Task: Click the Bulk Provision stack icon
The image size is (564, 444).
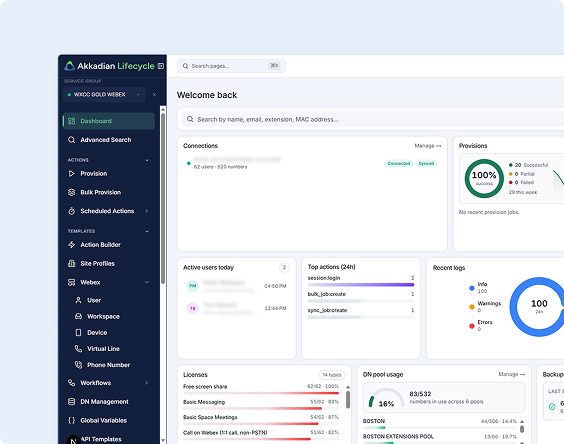Action: pyautogui.click(x=72, y=192)
